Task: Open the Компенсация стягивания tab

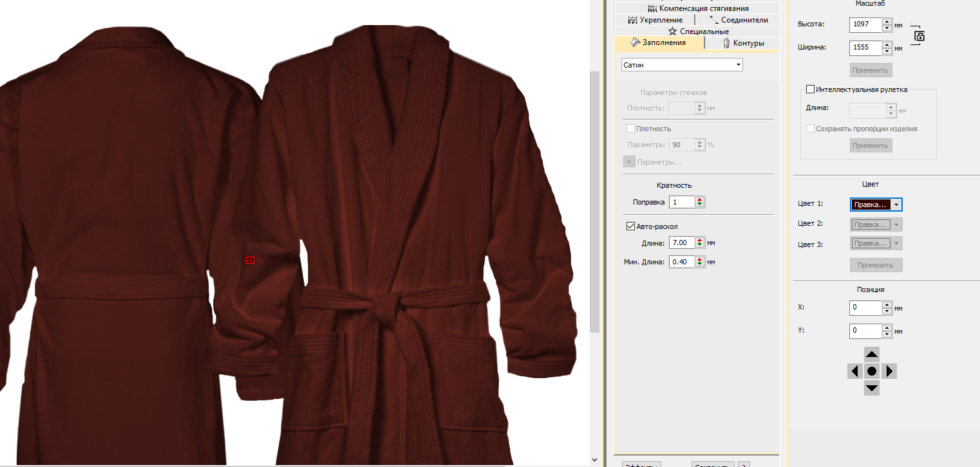Action: click(x=698, y=8)
